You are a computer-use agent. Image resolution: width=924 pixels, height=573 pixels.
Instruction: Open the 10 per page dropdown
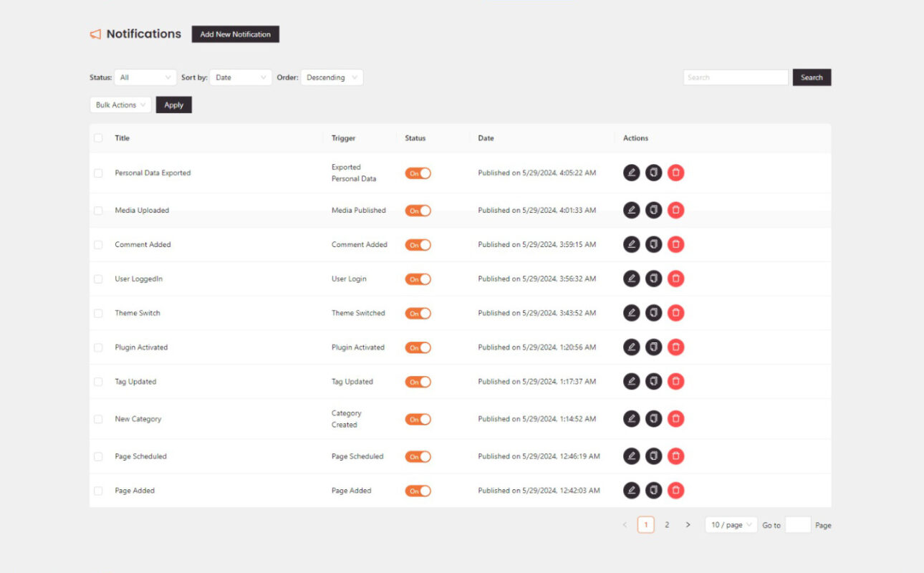coord(731,524)
